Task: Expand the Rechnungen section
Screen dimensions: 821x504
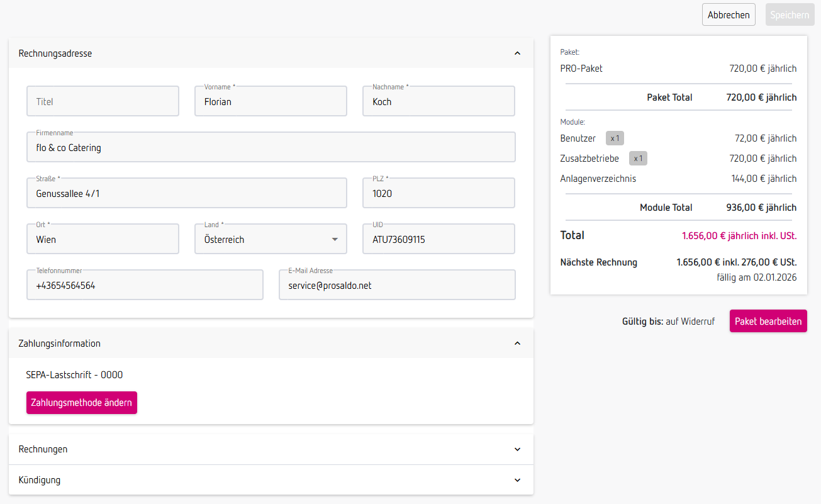Action: [x=517, y=449]
